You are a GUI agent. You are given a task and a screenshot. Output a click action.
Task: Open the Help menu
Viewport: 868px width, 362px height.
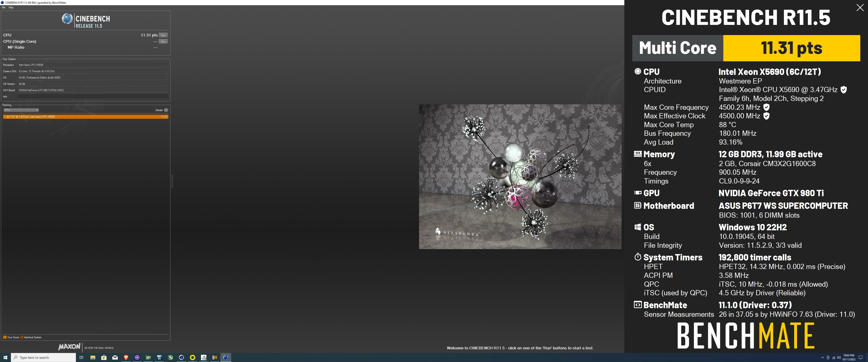11,7
